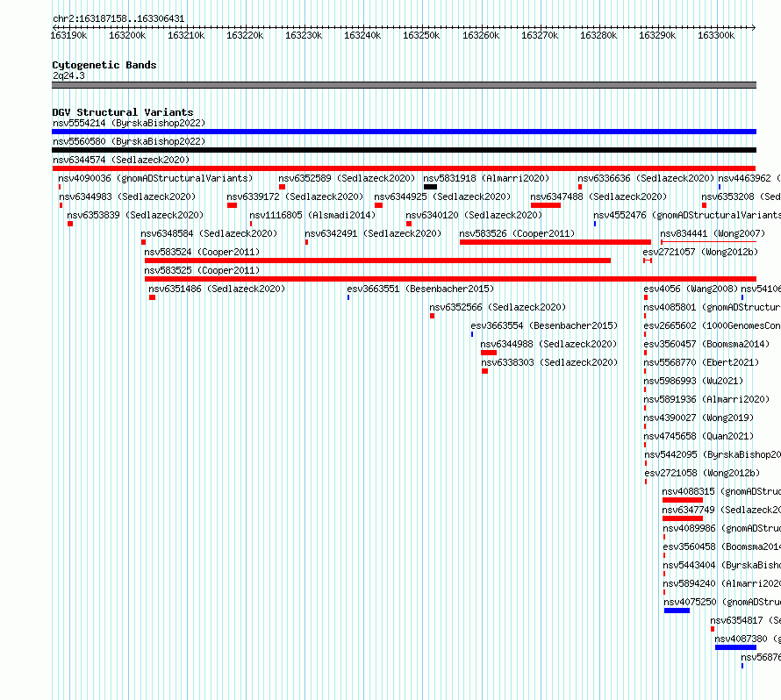The height and width of the screenshot is (700, 781).
Task: Click nsv6336636 (Sedlazeck2020) label
Action: [x=646, y=178]
